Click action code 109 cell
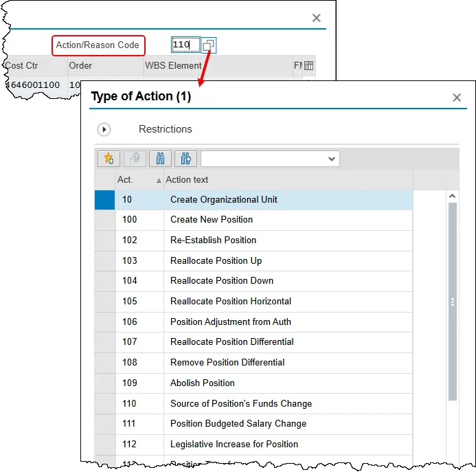The height and width of the screenshot is (472, 476). (x=139, y=383)
